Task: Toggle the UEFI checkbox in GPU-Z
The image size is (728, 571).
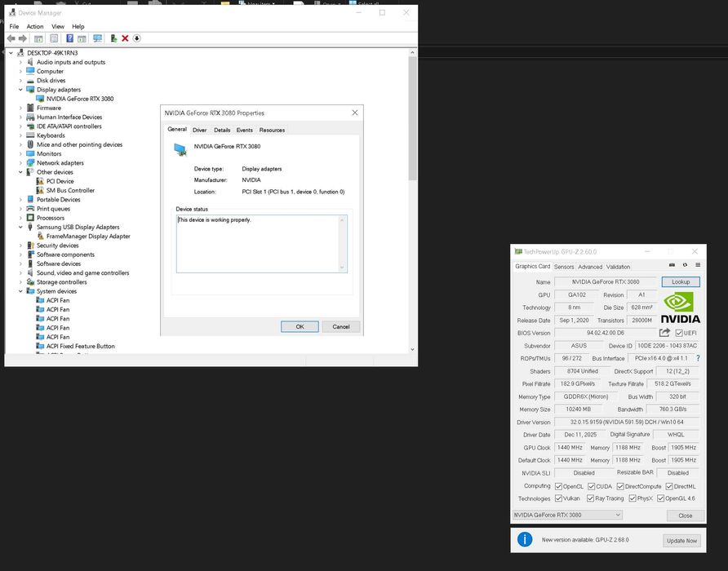Action: click(x=679, y=333)
